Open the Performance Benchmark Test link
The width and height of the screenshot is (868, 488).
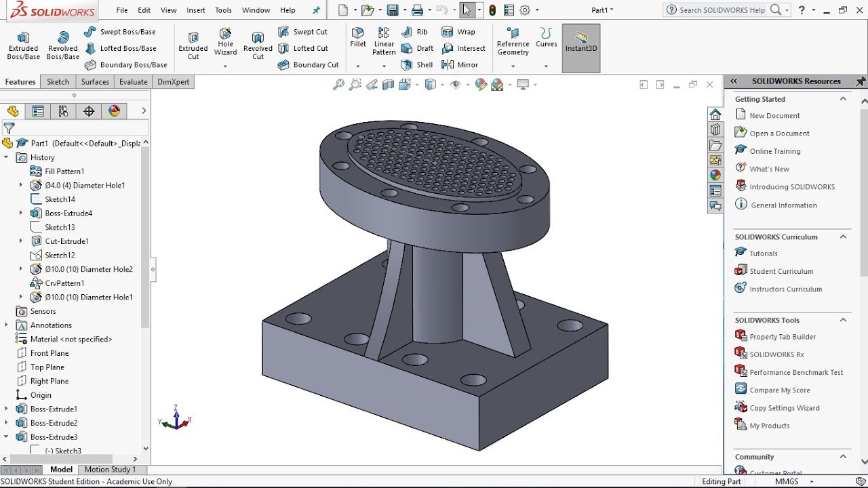click(796, 372)
